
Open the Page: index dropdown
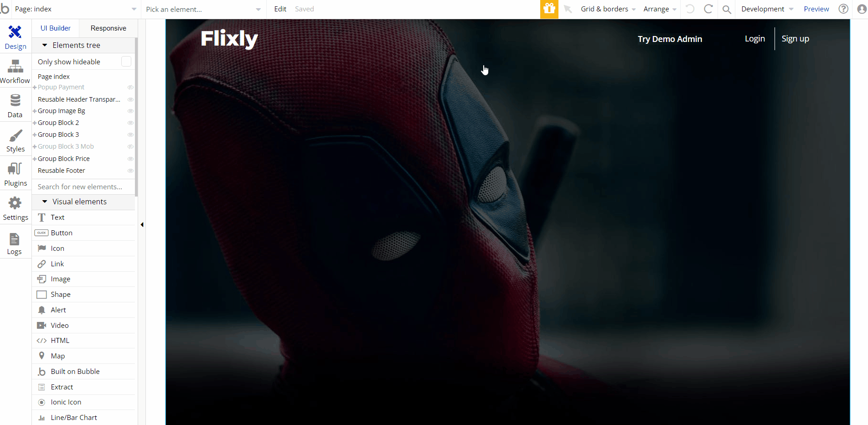point(76,9)
